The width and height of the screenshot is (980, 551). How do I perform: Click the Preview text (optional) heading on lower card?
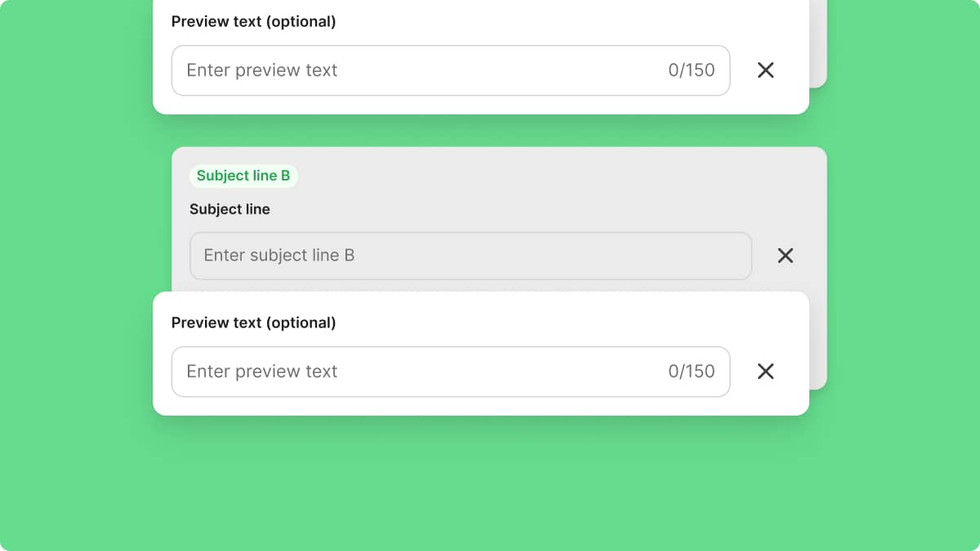tap(253, 322)
